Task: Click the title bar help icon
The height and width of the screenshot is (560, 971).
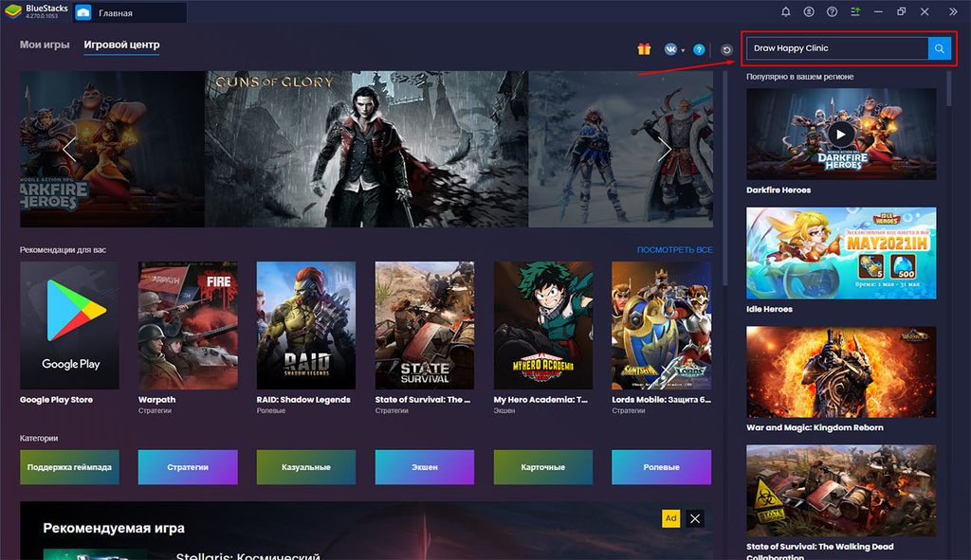Action: tap(833, 11)
